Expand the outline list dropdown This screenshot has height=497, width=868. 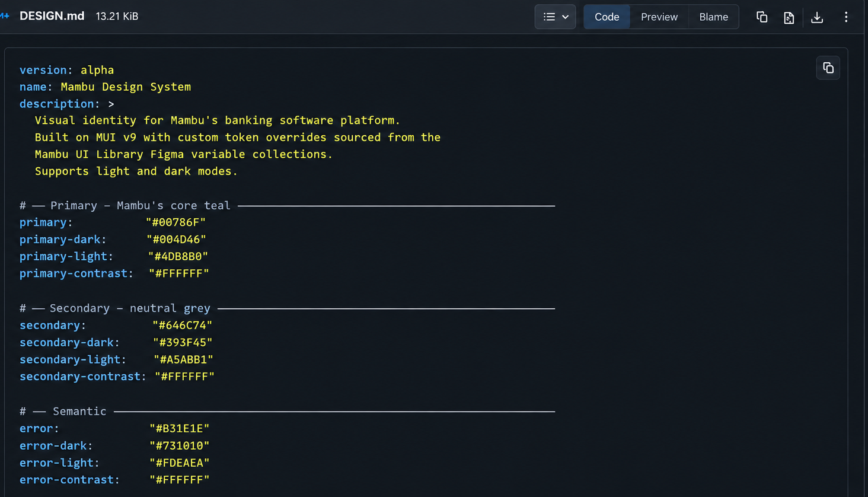[x=556, y=17]
